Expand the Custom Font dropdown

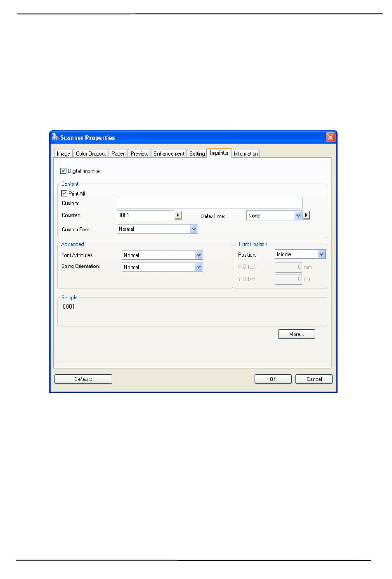(x=194, y=229)
